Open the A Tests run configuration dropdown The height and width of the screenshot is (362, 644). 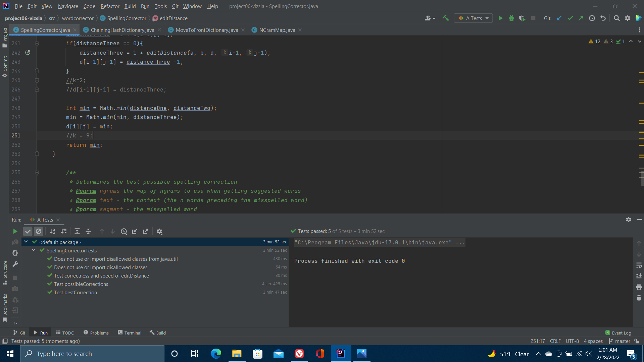pos(474,18)
